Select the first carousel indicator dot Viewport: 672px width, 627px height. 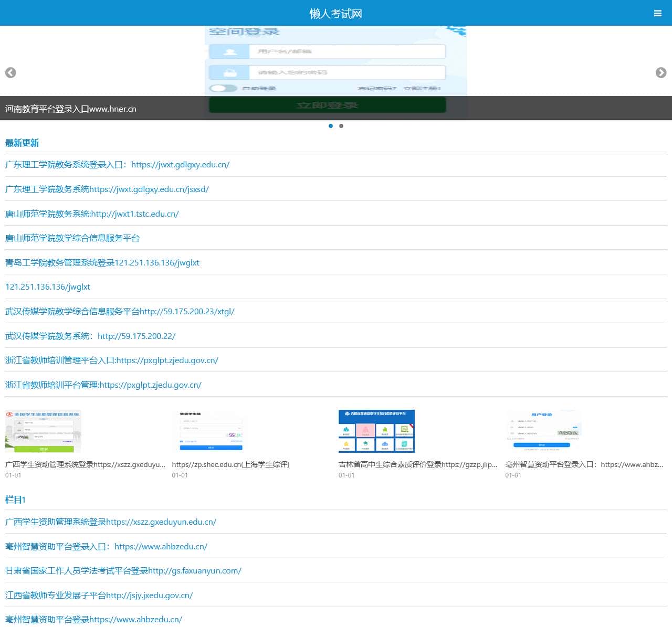(x=331, y=126)
